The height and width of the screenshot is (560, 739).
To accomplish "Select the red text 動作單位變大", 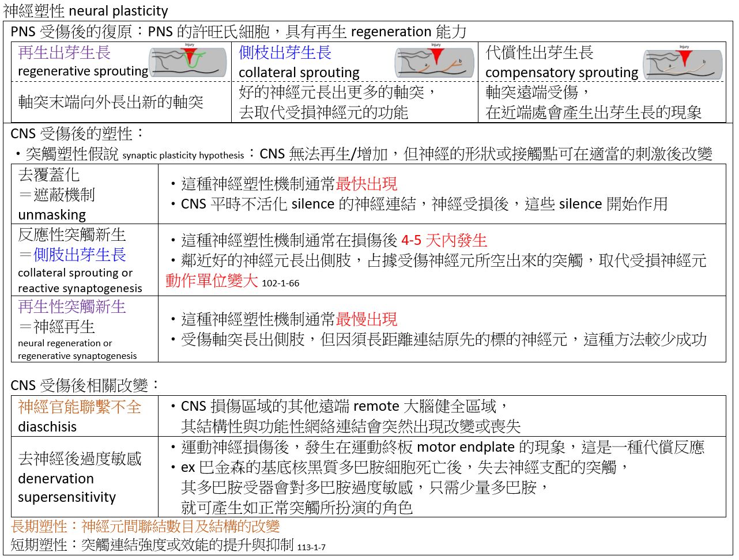I will click(212, 281).
